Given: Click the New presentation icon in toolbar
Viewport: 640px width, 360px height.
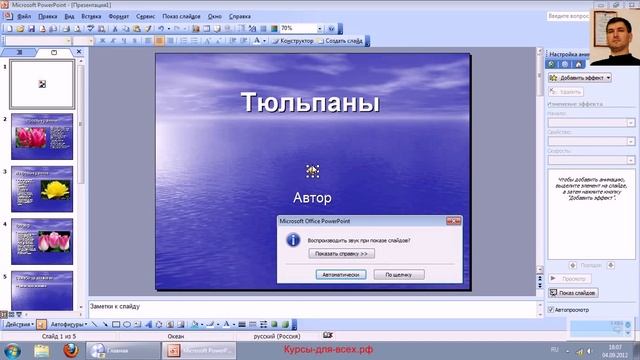Looking at the screenshot, I should (x=9, y=29).
